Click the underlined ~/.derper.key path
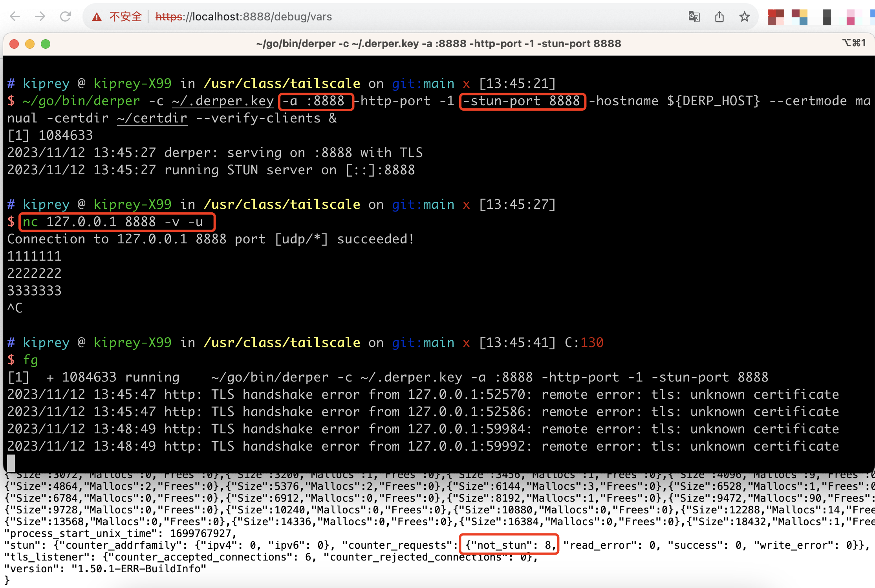This screenshot has width=875, height=588. pyautogui.click(x=223, y=101)
